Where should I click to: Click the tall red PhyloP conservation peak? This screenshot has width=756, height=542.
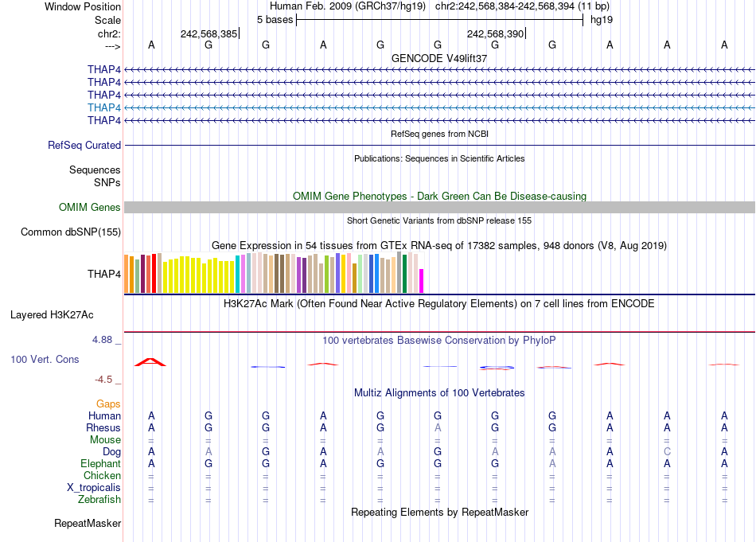pyautogui.click(x=150, y=362)
